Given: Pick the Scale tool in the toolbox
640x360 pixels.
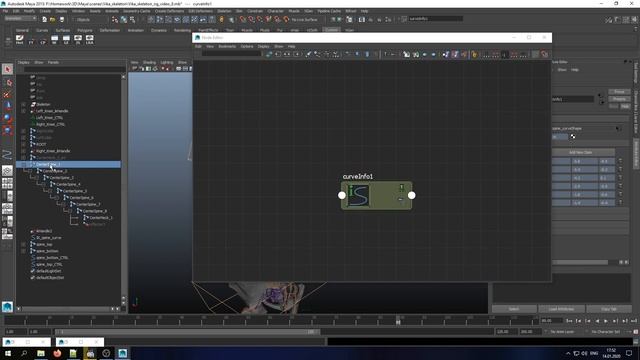Looking at the screenshot, I should [7, 131].
